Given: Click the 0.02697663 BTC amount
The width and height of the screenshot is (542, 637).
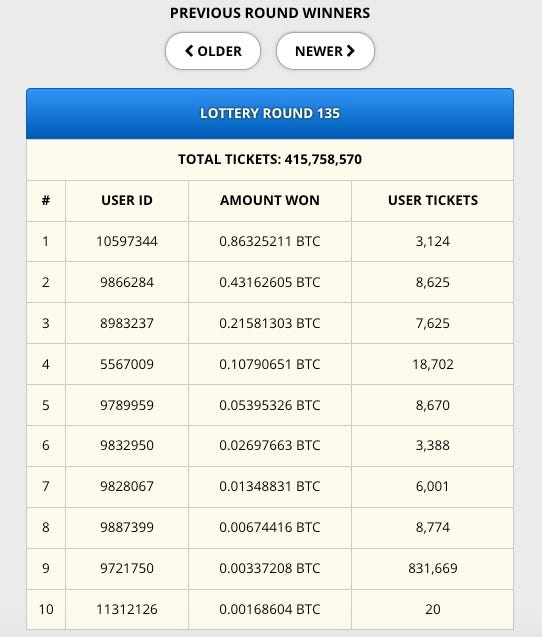Looking at the screenshot, I should [270, 445].
